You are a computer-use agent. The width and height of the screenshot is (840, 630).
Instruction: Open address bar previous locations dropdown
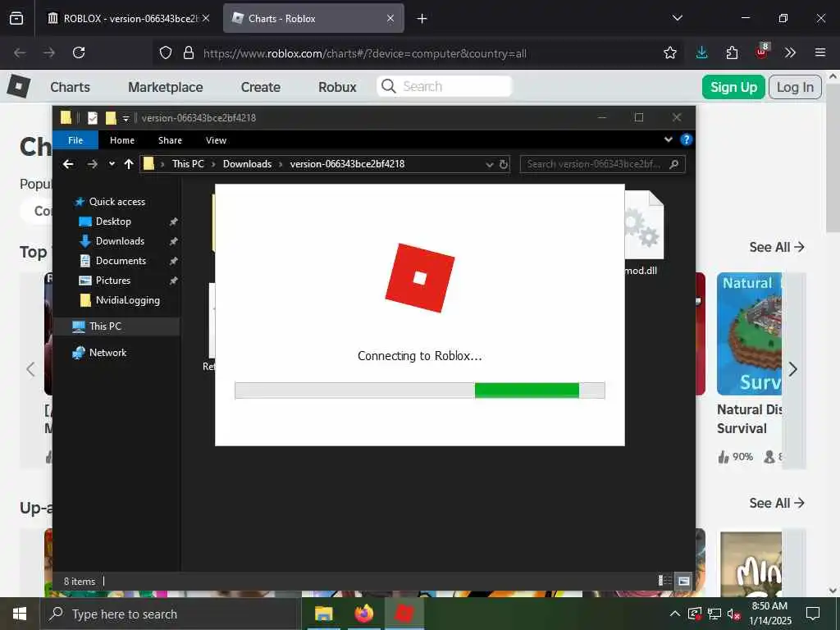tap(489, 164)
